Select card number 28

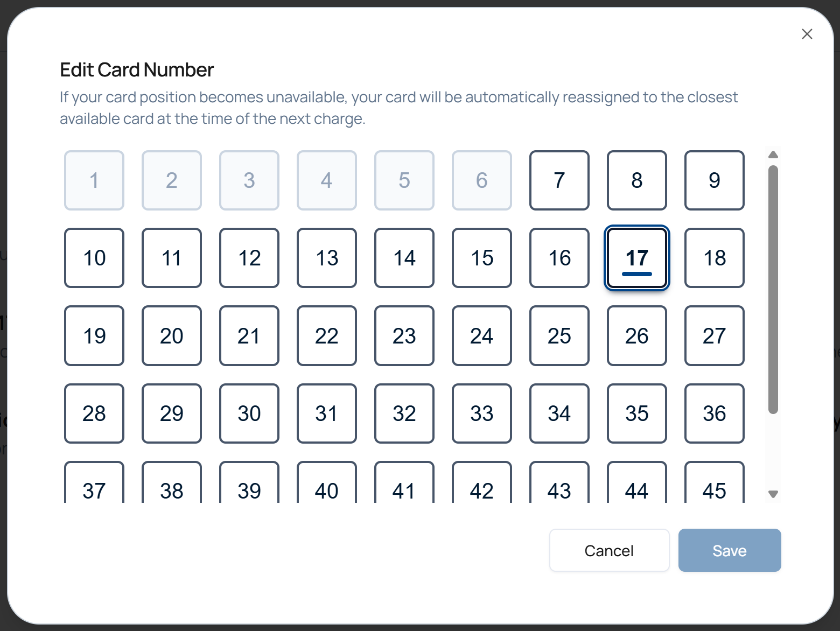pyautogui.click(x=94, y=413)
